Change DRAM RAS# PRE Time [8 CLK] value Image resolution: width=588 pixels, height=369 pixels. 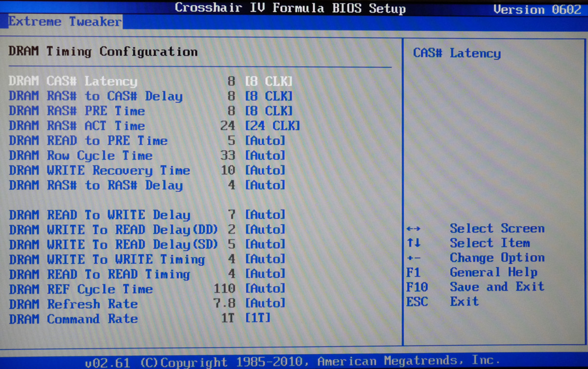click(x=269, y=111)
